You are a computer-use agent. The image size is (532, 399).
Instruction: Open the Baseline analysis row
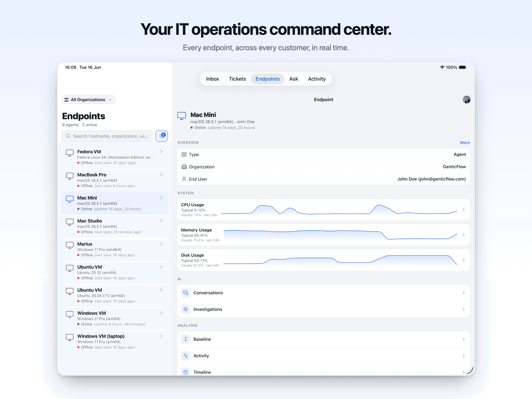pos(323,339)
